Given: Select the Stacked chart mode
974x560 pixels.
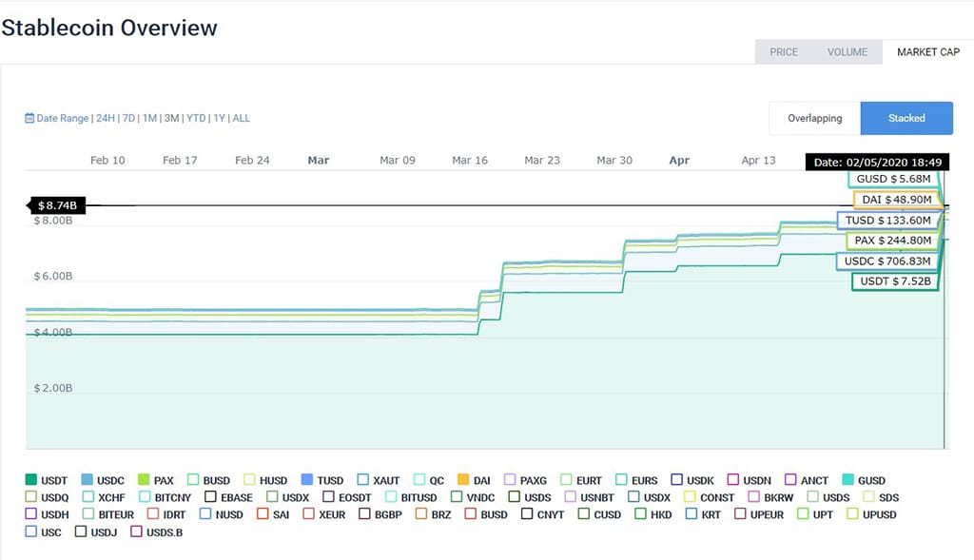Looking at the screenshot, I should click(906, 118).
